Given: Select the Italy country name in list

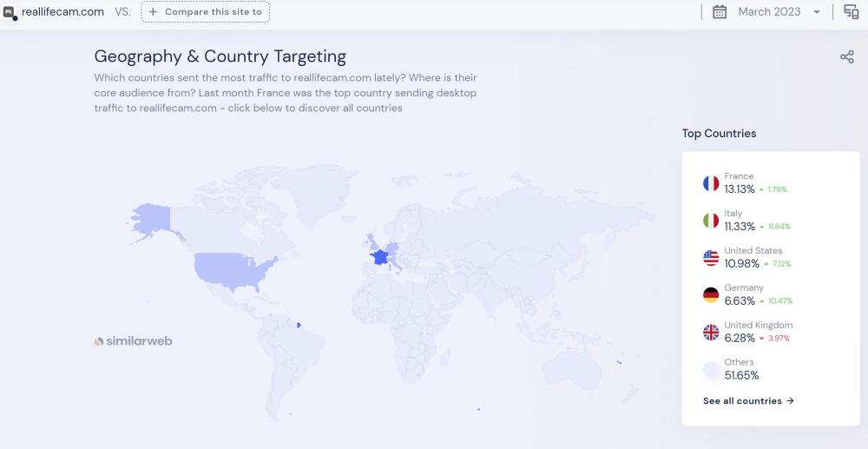Looking at the screenshot, I should point(733,214).
